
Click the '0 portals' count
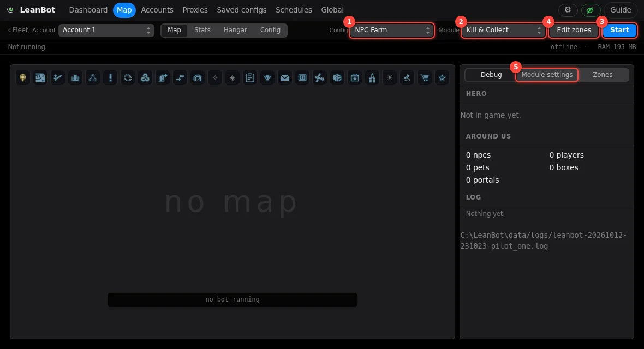pyautogui.click(x=482, y=180)
